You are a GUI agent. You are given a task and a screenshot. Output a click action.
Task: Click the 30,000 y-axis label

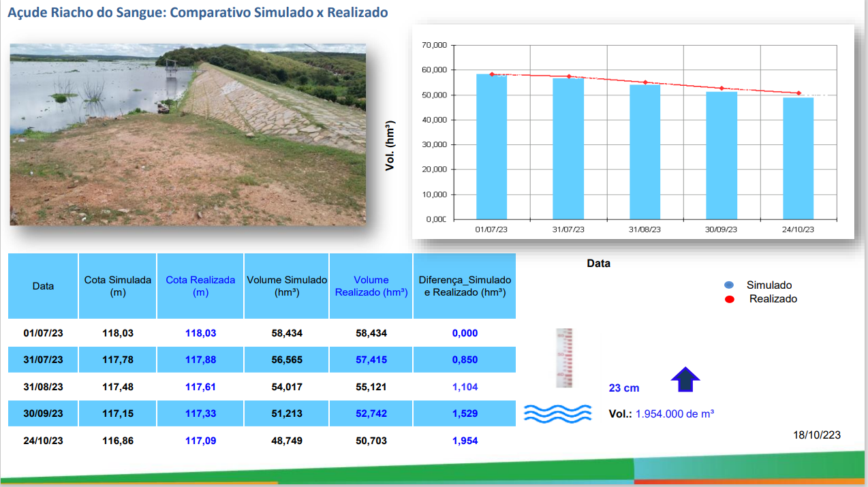click(x=434, y=144)
